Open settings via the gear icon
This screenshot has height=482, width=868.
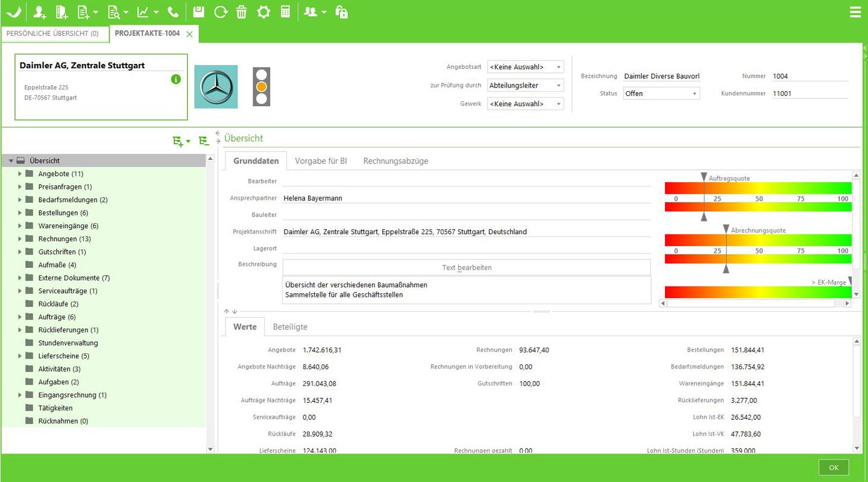[x=263, y=12]
